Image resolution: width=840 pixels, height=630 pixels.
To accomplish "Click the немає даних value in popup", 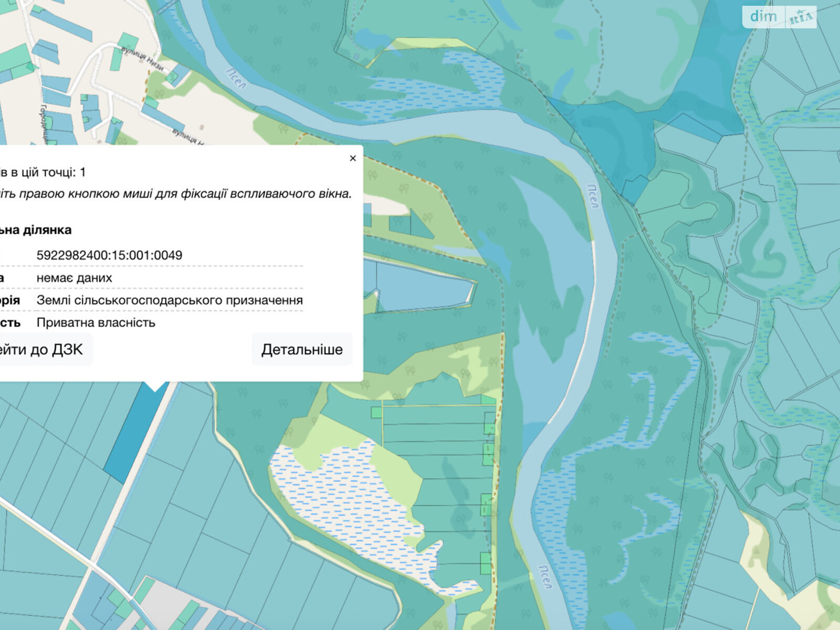I will click(x=74, y=278).
